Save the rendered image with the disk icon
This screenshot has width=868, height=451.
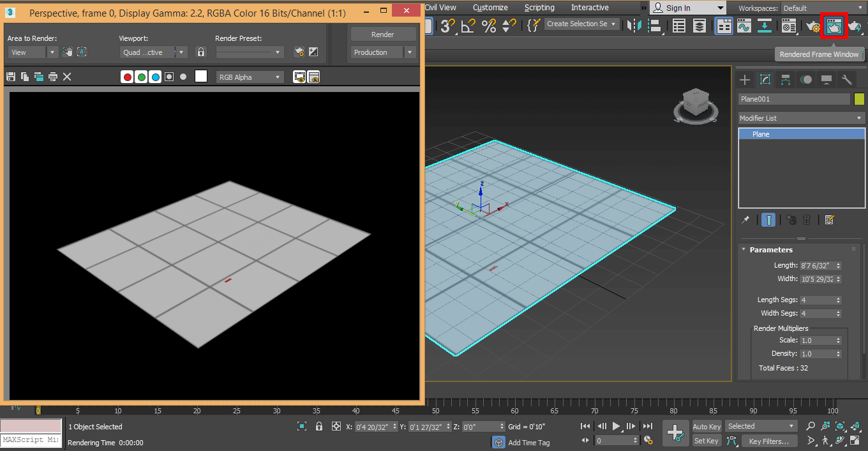(x=11, y=77)
